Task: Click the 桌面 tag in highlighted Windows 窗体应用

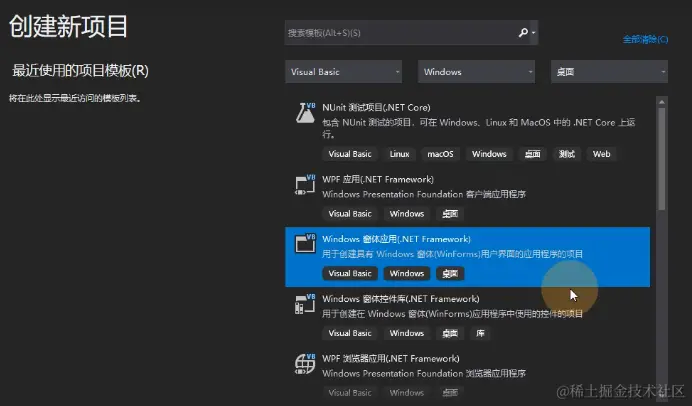Action: (x=450, y=274)
